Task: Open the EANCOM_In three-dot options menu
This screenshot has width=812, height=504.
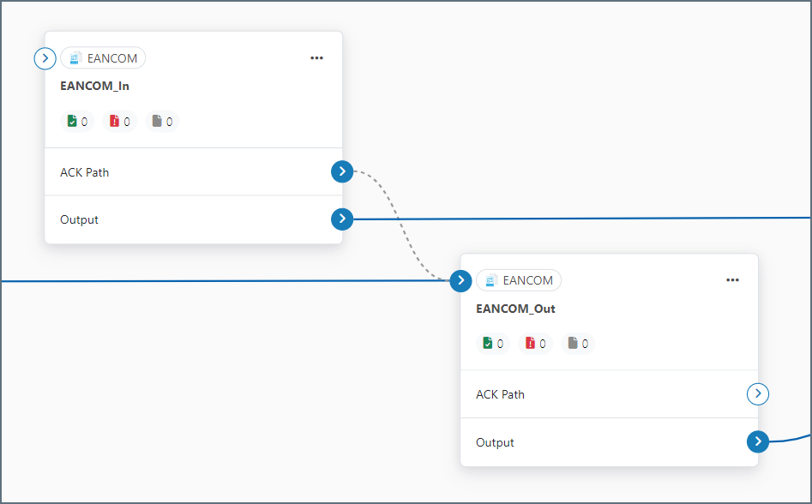Action: 316,58
